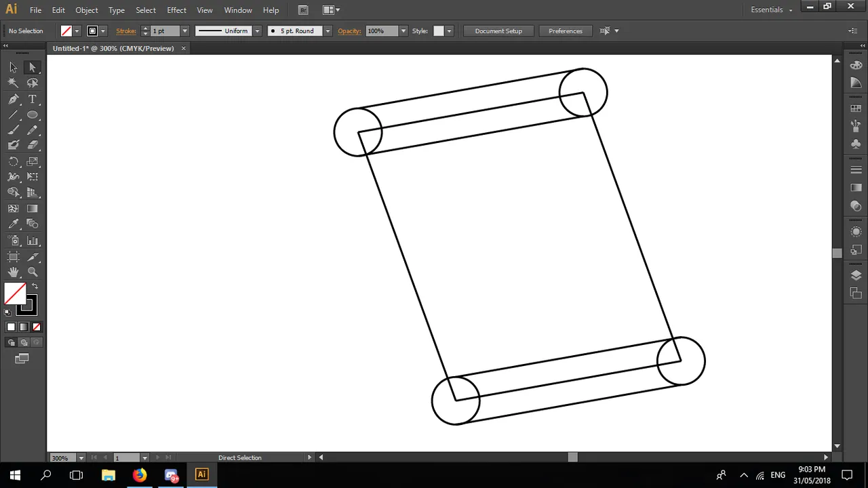
Task: Select the Symbol Sprayer tool
Action: click(x=14, y=241)
